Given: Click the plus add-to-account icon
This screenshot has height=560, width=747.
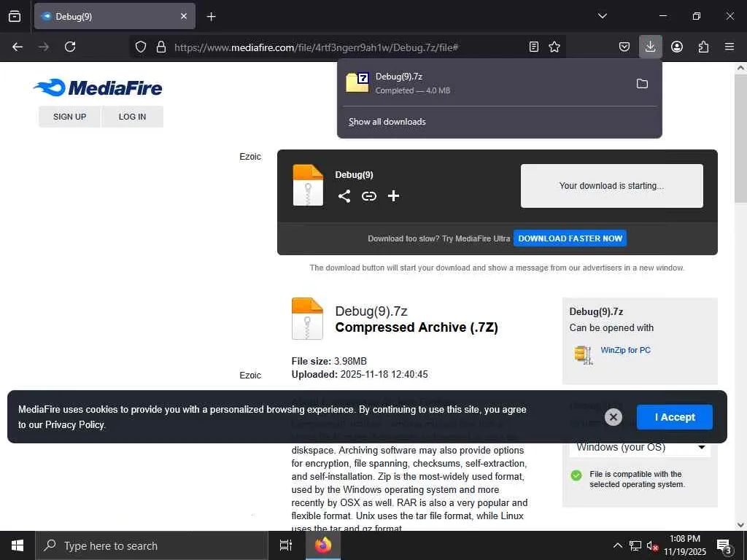Looking at the screenshot, I should [x=393, y=195].
